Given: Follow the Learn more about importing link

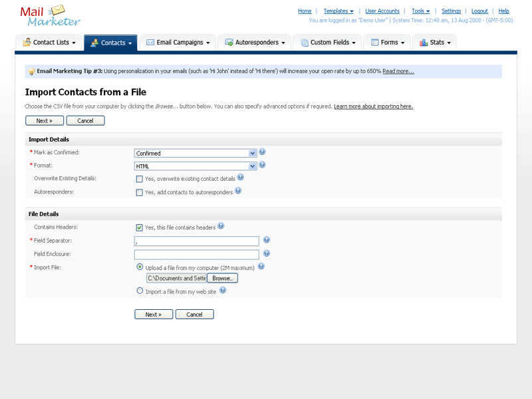Looking at the screenshot, I should (373, 106).
